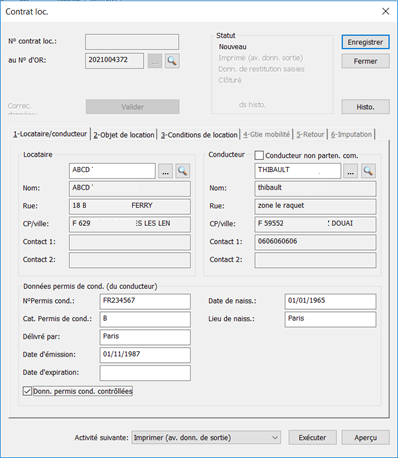The width and height of the screenshot is (398, 458).
Task: Uncheck Donn. permis cond. contrôlées checkbox
Action: tap(27, 391)
